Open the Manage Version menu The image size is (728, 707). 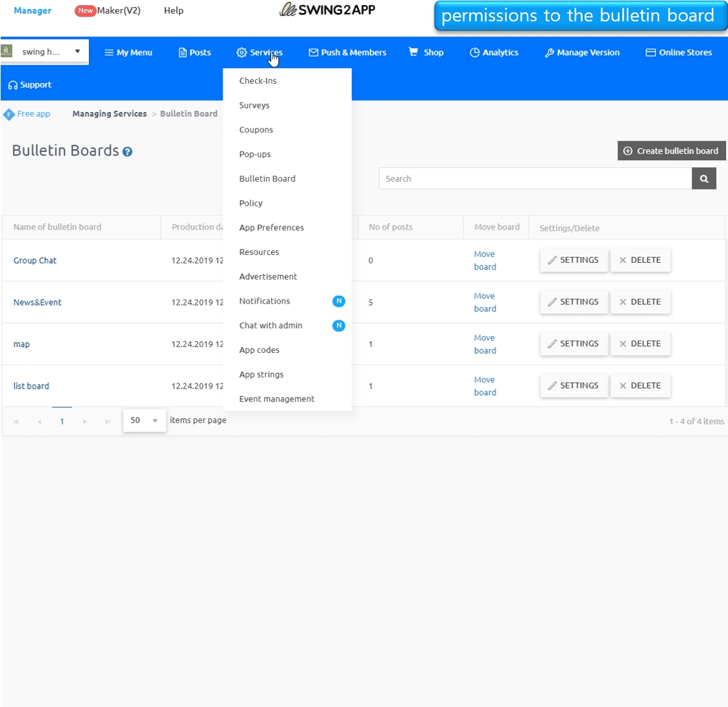tap(582, 53)
